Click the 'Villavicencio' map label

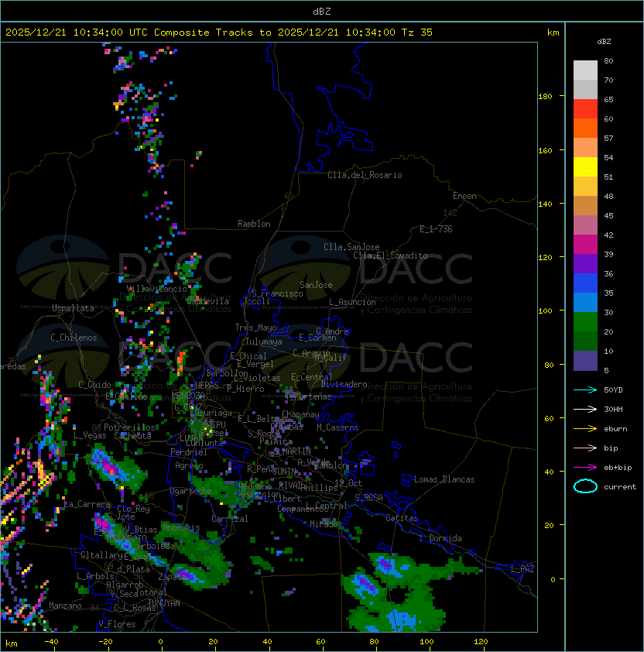tap(156, 289)
